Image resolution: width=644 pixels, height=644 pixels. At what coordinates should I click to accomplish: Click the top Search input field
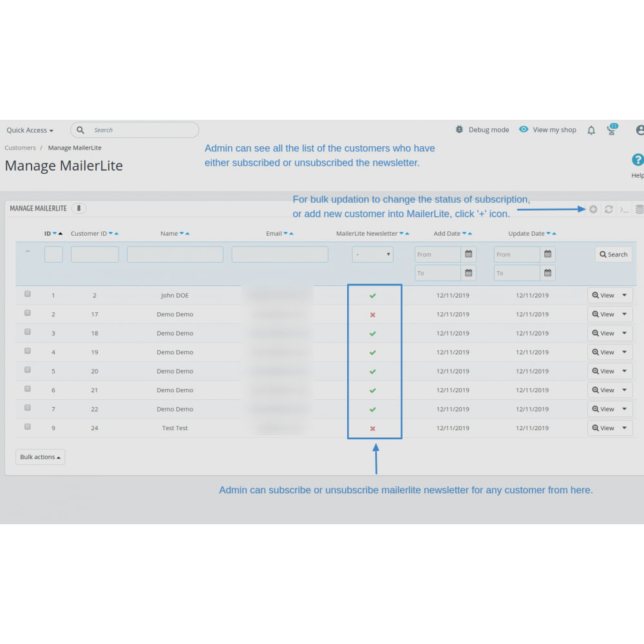[x=135, y=130]
